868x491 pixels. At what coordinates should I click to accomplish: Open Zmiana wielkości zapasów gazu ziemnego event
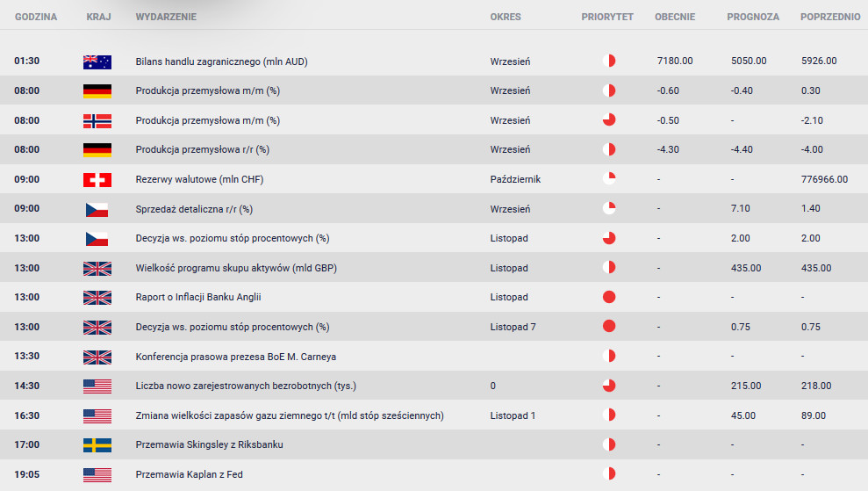coord(290,415)
